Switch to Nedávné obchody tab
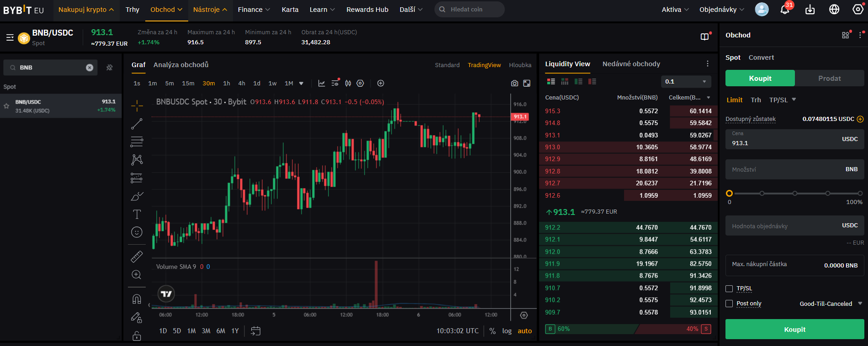Image resolution: width=868 pixels, height=346 pixels. click(x=631, y=64)
